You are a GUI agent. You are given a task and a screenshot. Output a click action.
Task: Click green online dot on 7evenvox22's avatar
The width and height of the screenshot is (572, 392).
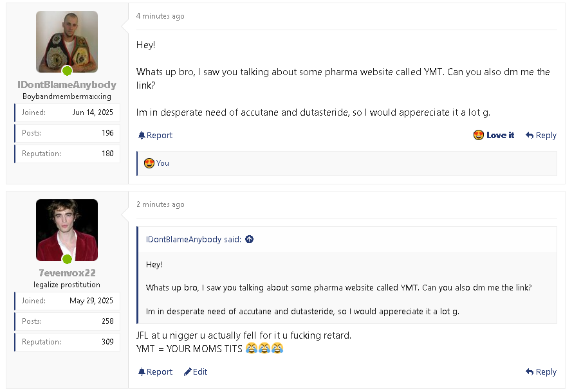(67, 259)
